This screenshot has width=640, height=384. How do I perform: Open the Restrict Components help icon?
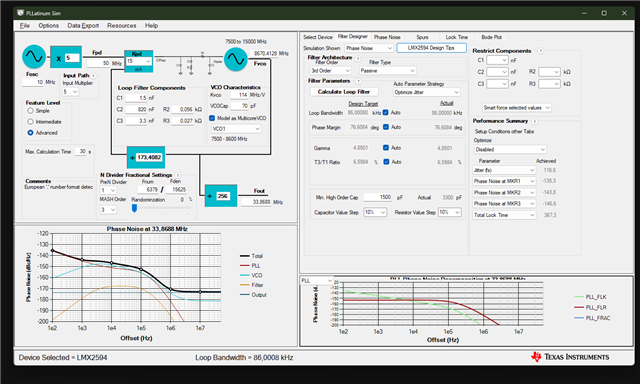[540, 51]
